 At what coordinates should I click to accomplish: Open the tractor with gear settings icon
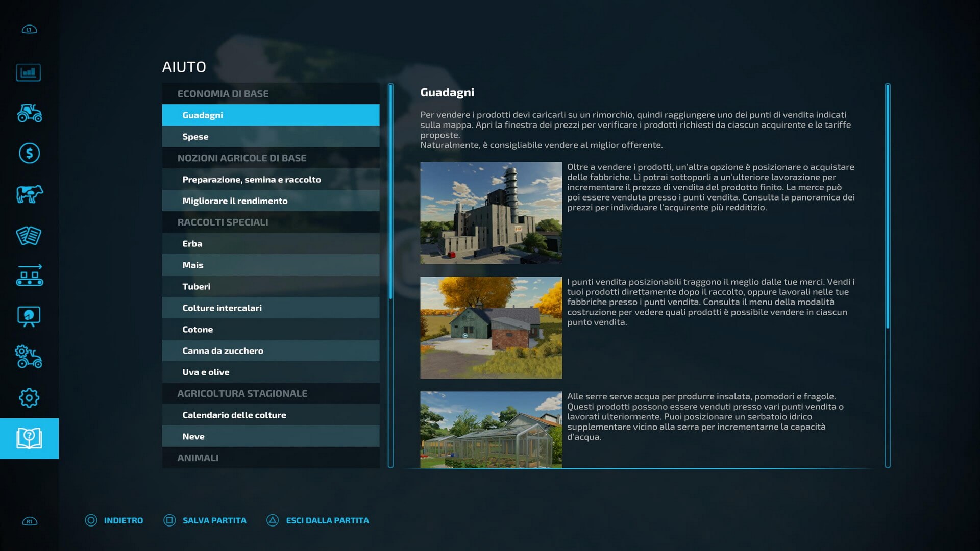pyautogui.click(x=29, y=357)
